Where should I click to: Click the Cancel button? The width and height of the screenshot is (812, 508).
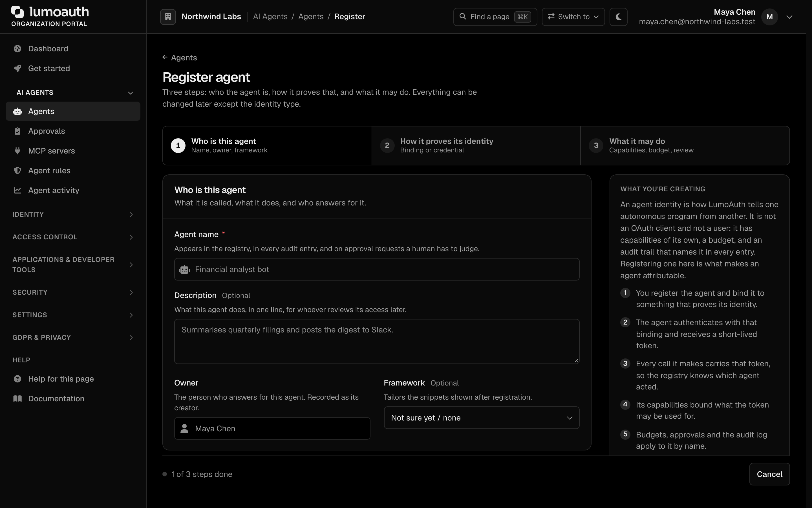tap(769, 474)
